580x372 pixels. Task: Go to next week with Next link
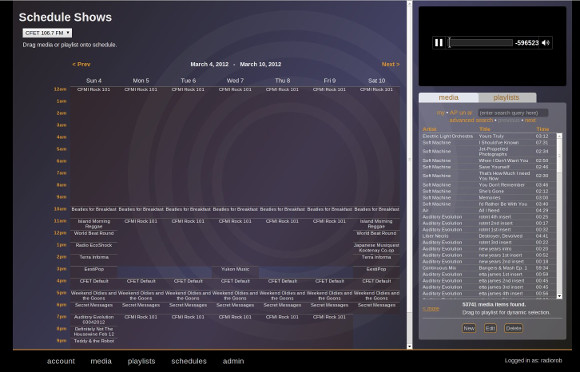(x=391, y=64)
